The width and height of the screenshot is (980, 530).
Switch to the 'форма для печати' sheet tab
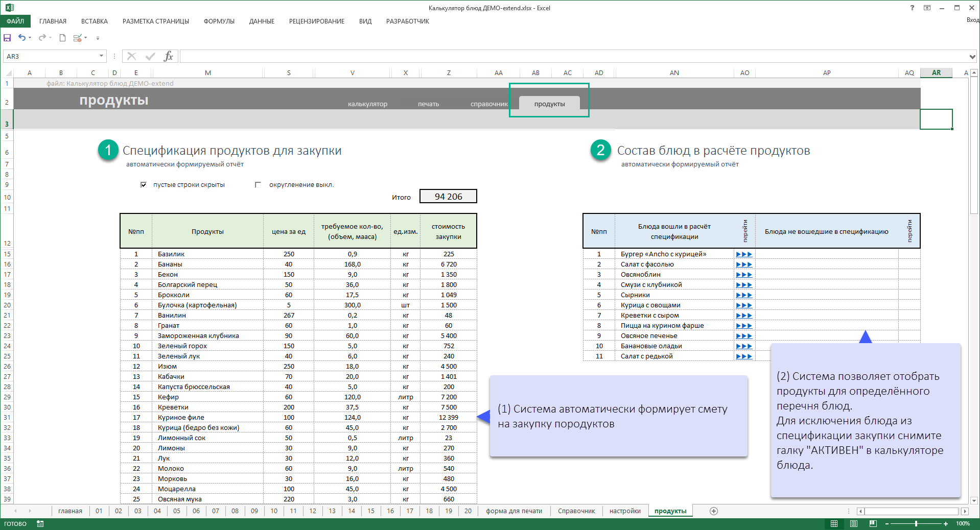pyautogui.click(x=514, y=511)
